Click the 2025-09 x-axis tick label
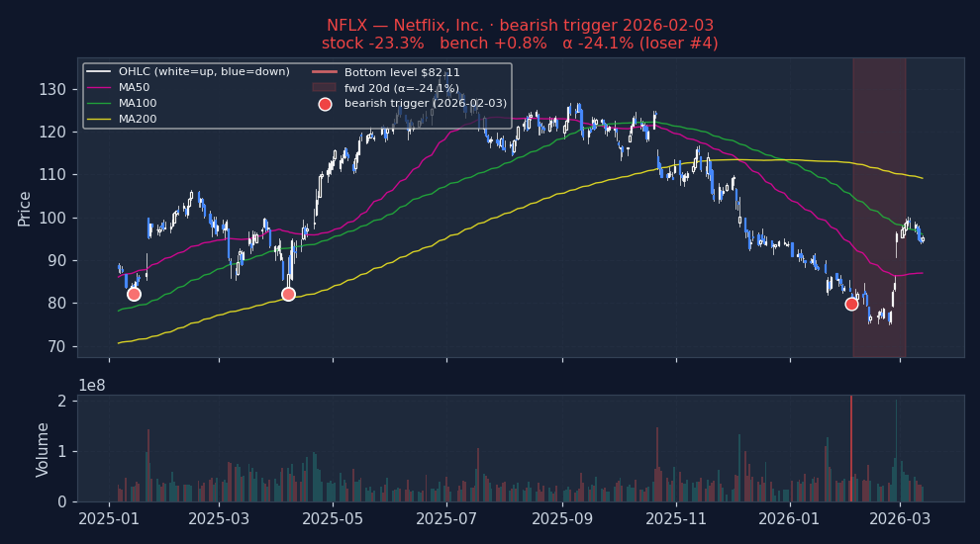This screenshot has width=980, height=544. [x=562, y=519]
